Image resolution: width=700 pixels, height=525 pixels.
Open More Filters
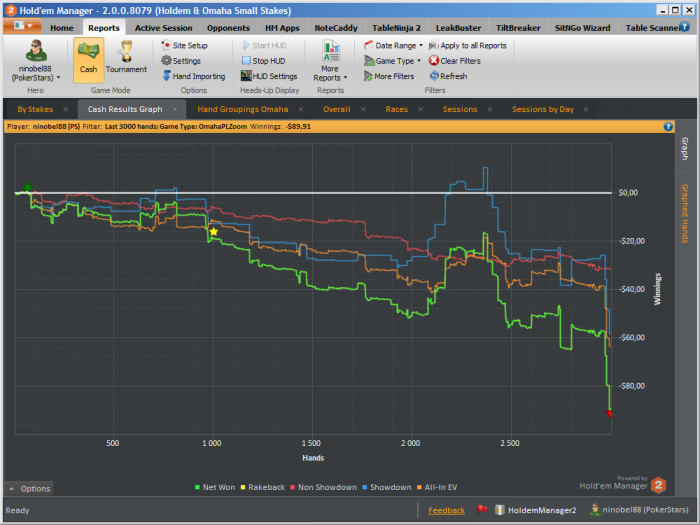[x=389, y=76]
